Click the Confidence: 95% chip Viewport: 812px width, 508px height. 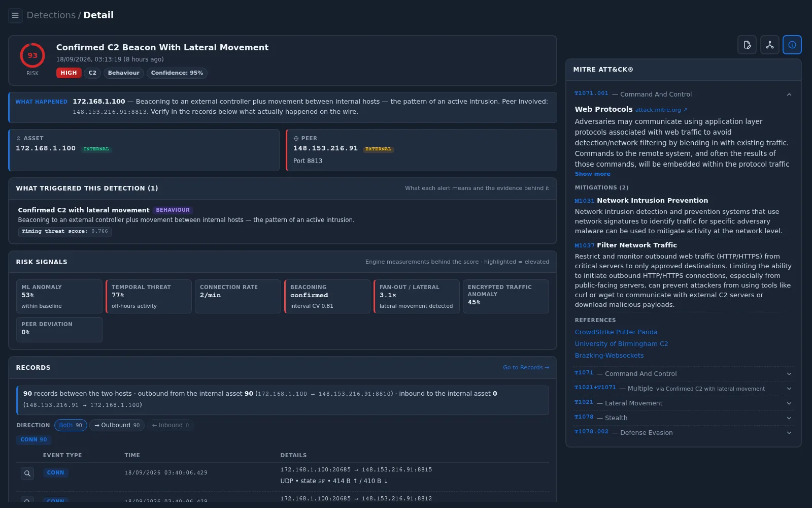[177, 73]
